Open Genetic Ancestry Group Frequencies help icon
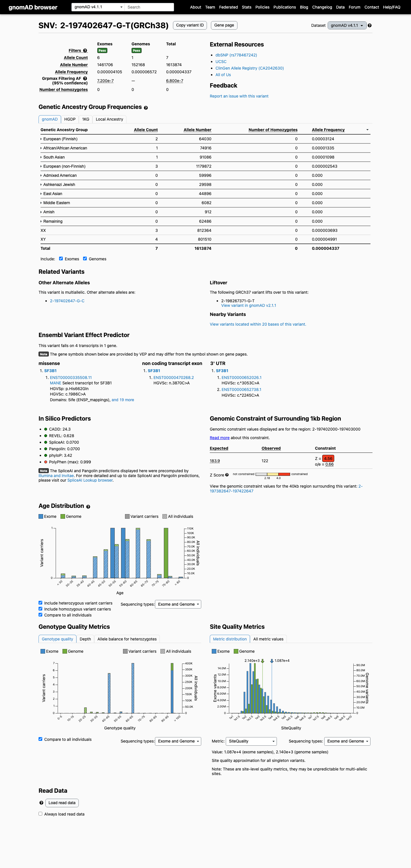 (x=146, y=108)
